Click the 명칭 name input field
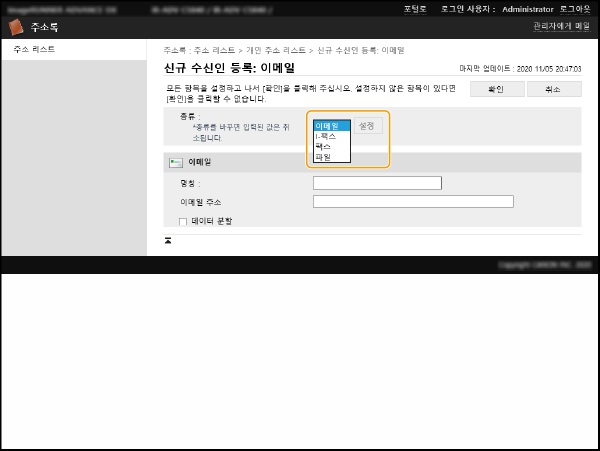This screenshot has height=451, width=600. pyautogui.click(x=377, y=183)
